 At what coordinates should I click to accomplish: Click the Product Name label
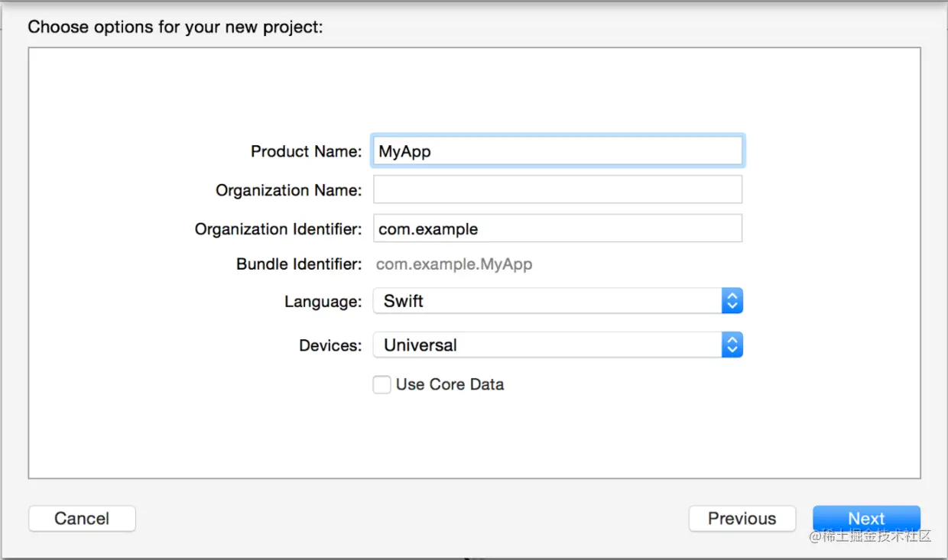[x=306, y=151]
